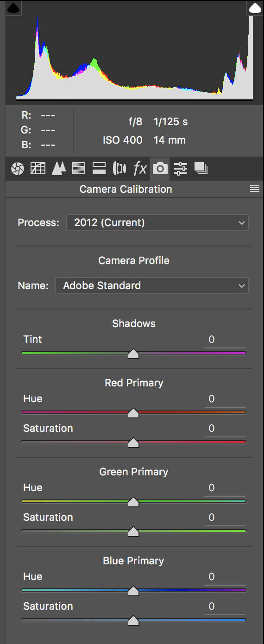Open the Detail panel triangles icon
The height and width of the screenshot is (644, 264).
[58, 169]
